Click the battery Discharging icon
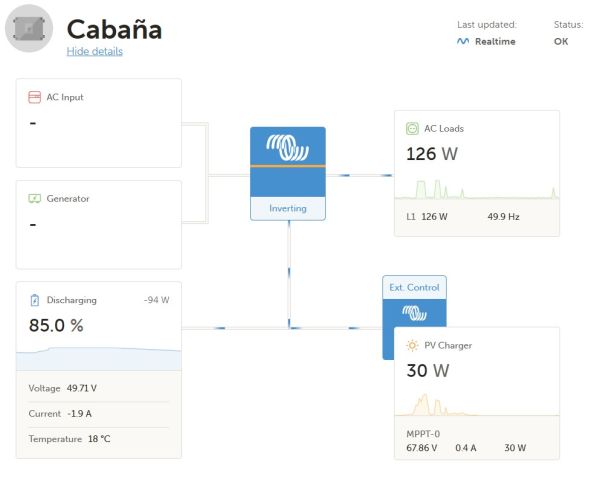Screen dimensions: 600x485 tap(34, 299)
